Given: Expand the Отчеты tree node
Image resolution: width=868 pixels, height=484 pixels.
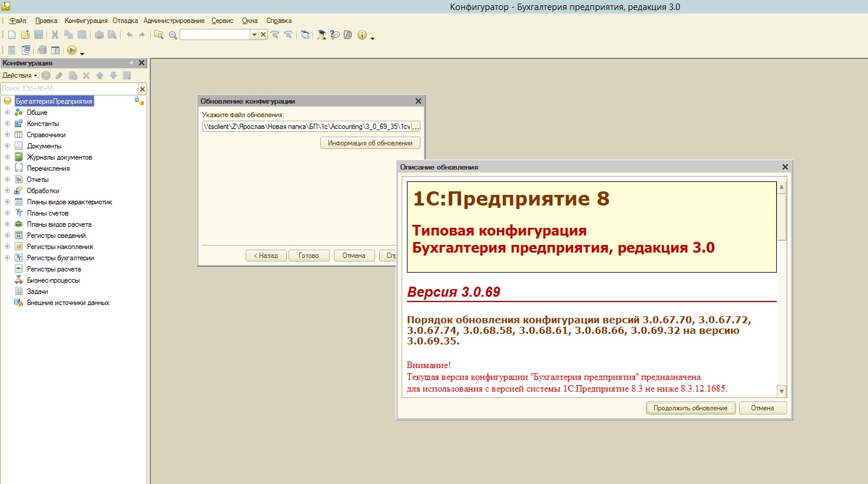Looking at the screenshot, I should 7,180.
